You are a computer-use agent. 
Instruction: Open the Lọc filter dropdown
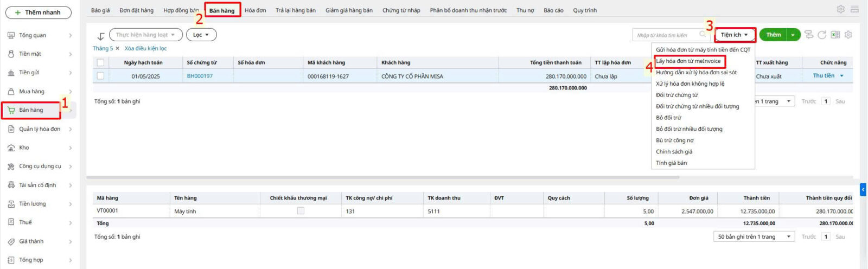point(201,35)
